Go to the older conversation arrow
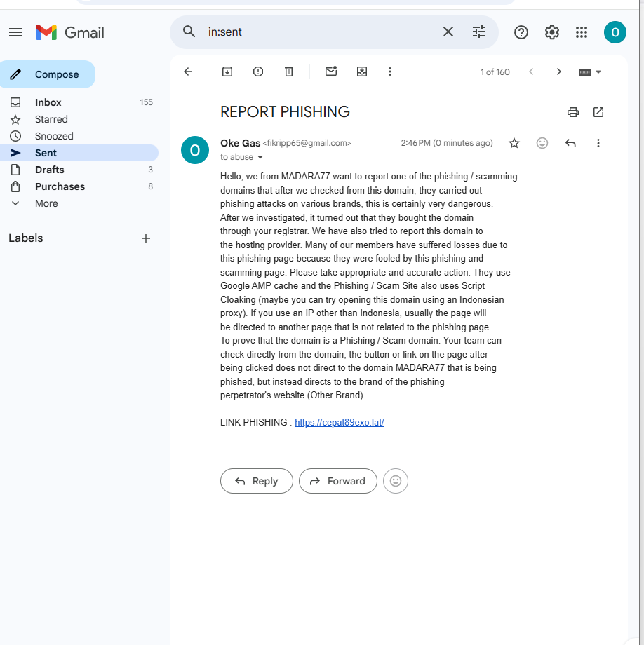Image resolution: width=644 pixels, height=645 pixels. [558, 72]
